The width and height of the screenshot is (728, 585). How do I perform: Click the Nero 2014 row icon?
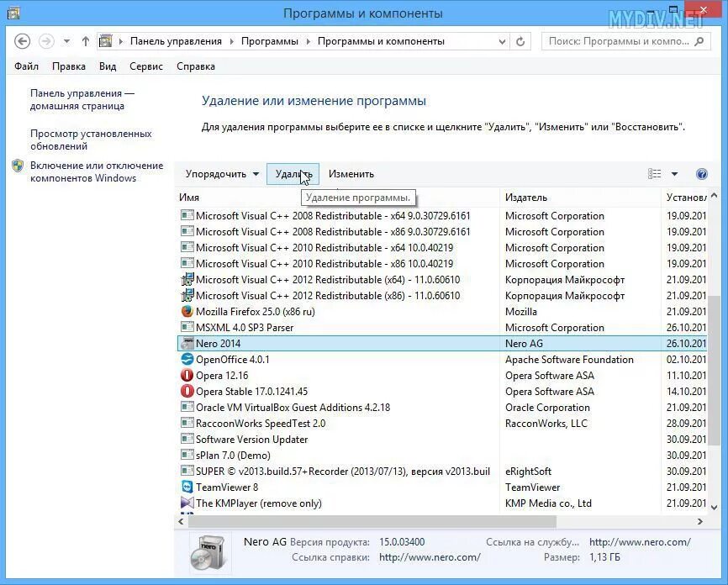[187, 343]
